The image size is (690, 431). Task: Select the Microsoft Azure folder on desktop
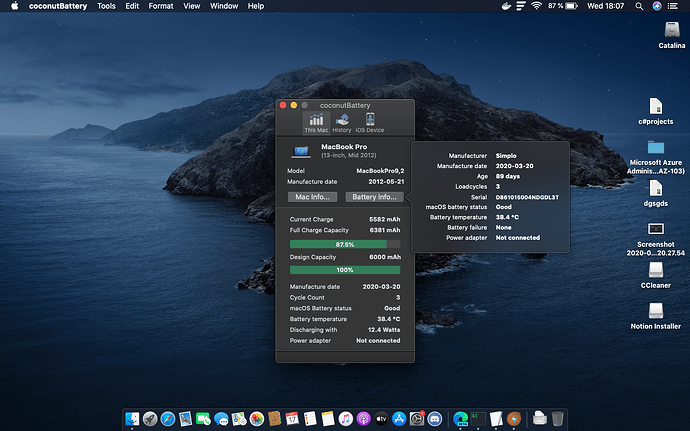[656, 157]
